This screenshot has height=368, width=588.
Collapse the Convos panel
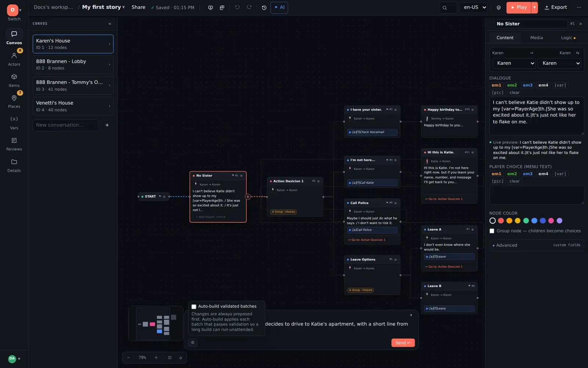click(x=110, y=24)
